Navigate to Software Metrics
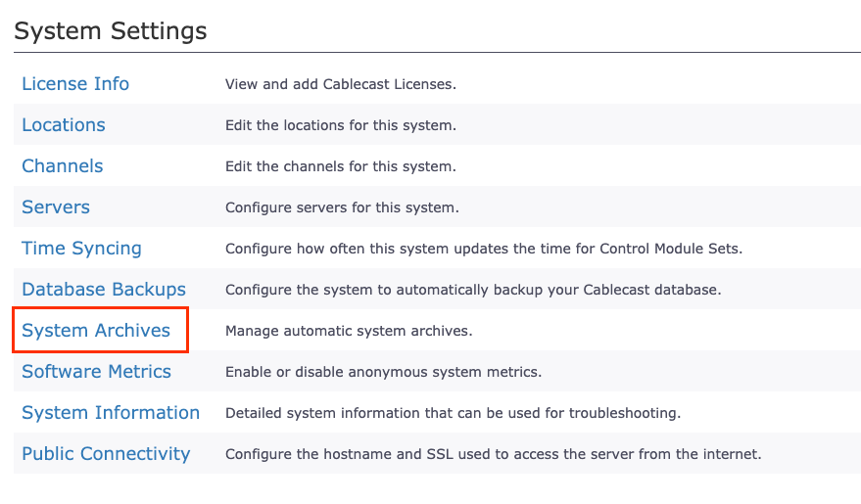This screenshot has width=861, height=504. coord(96,372)
